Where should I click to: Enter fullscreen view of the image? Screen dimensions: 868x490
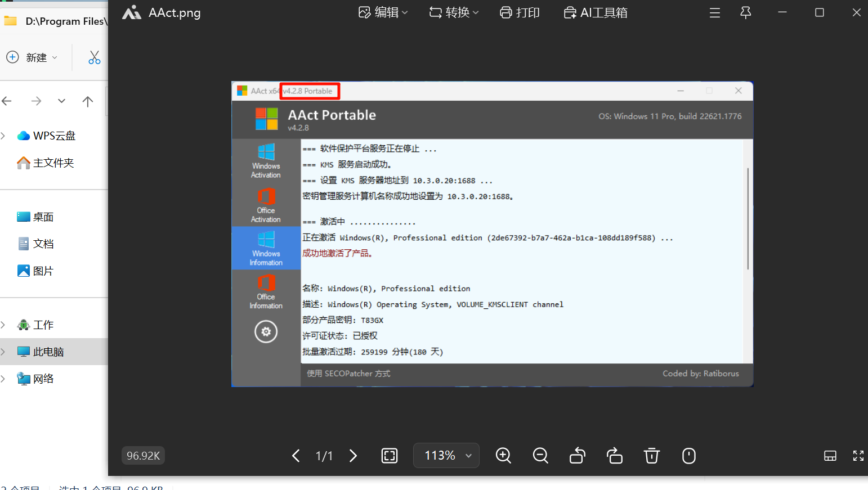click(858, 456)
